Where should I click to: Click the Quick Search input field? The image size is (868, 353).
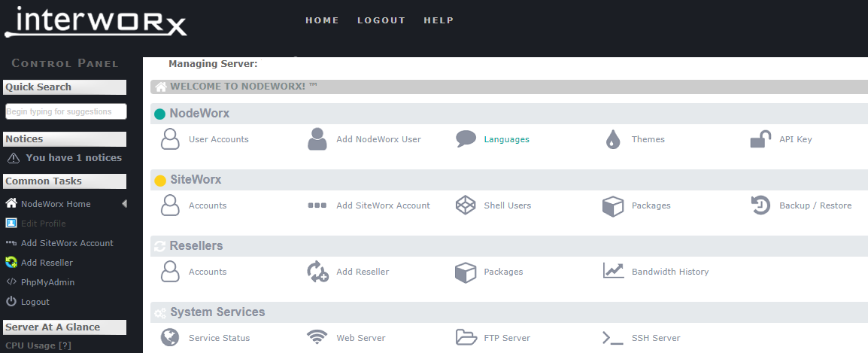click(65, 111)
